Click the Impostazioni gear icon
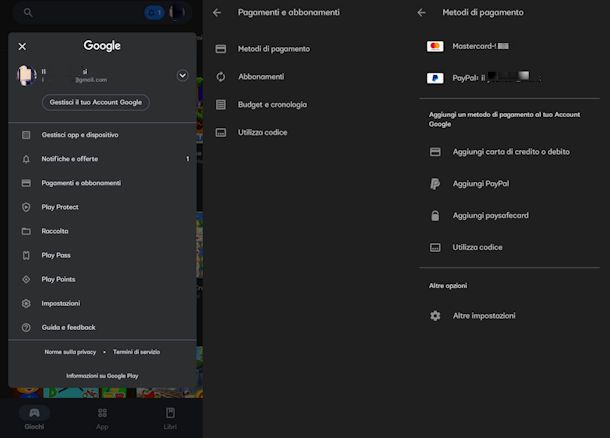The image size is (610, 438). [26, 303]
